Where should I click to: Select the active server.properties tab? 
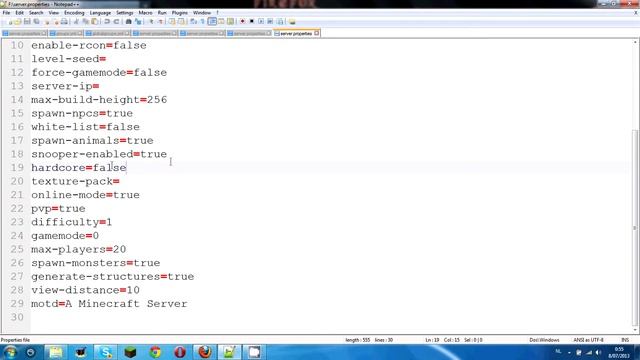[296, 33]
